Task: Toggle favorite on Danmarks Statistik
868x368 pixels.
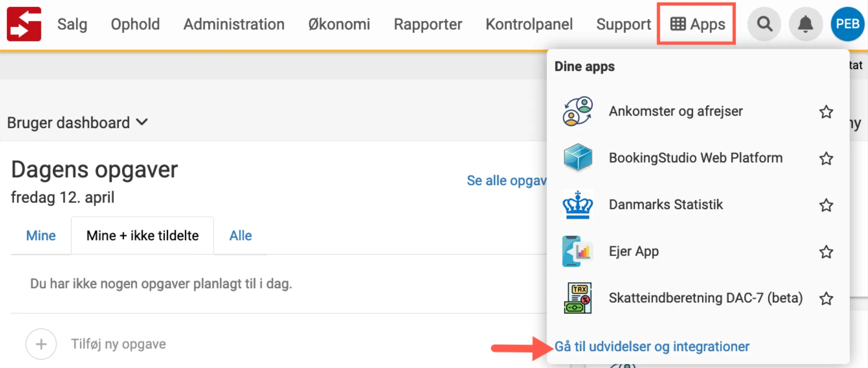Action: pyautogui.click(x=826, y=205)
